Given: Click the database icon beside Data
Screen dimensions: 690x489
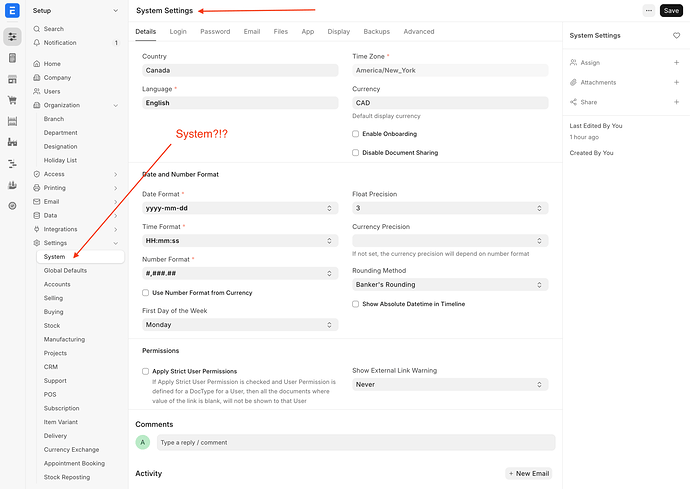Looking at the screenshot, I should click(37, 215).
